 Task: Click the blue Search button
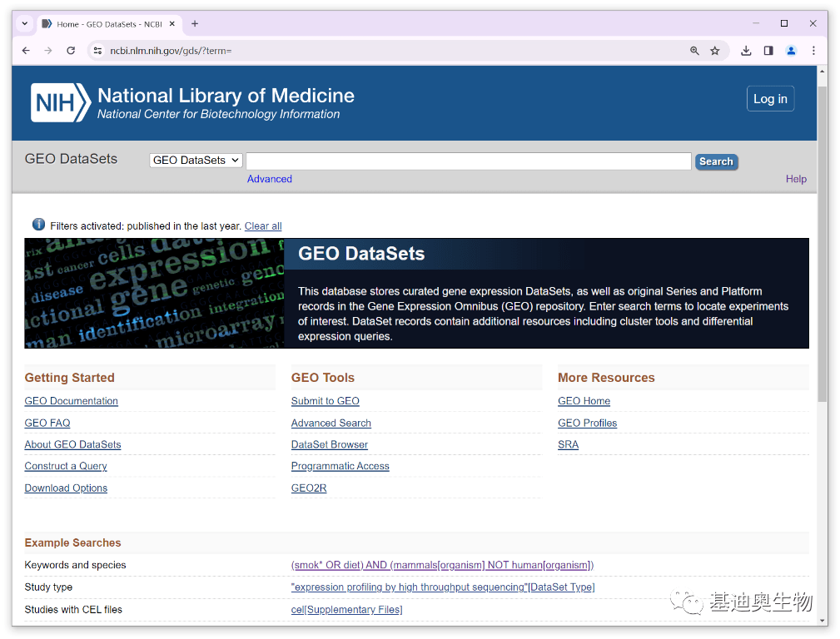716,161
